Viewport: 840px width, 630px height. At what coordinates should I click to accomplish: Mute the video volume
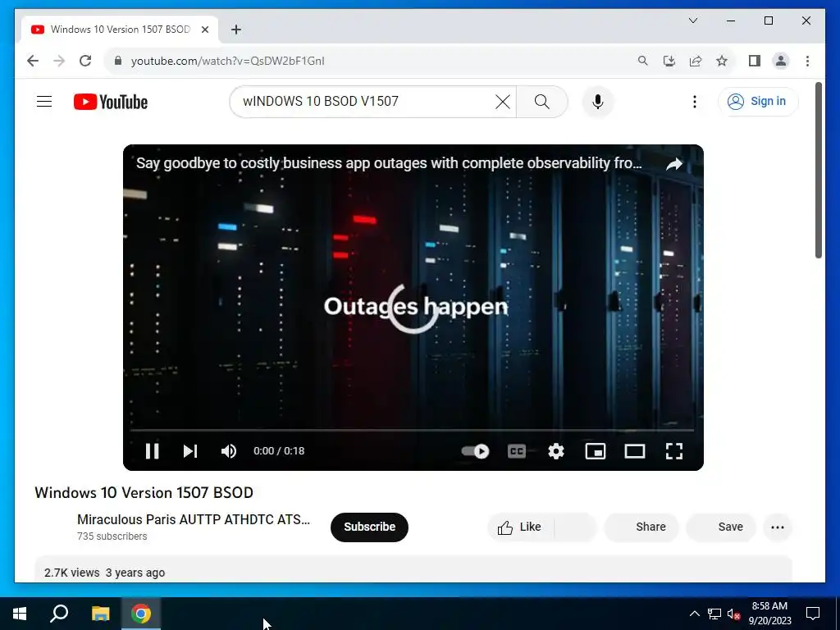(229, 451)
